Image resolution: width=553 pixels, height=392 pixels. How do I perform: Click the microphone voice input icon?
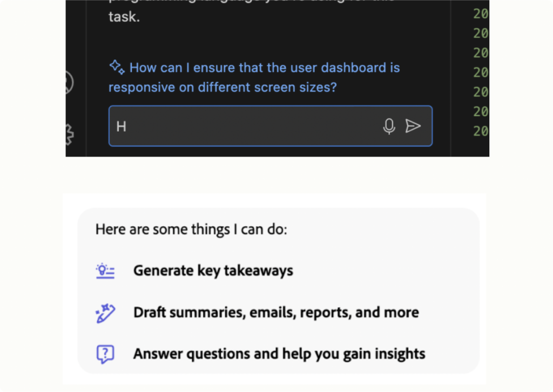point(389,126)
